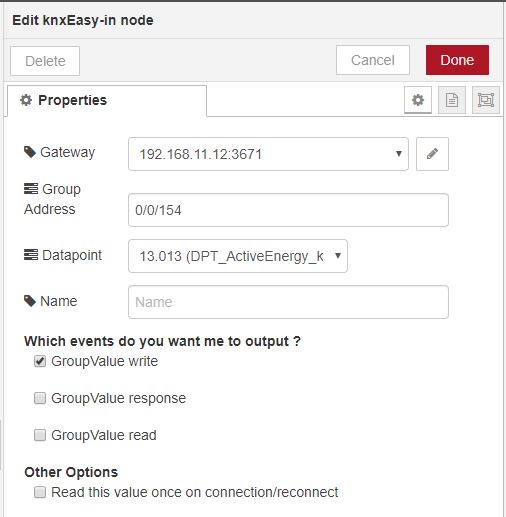Screen dimensions: 506x517
Task: Select the Properties tab
Action: [107, 101]
